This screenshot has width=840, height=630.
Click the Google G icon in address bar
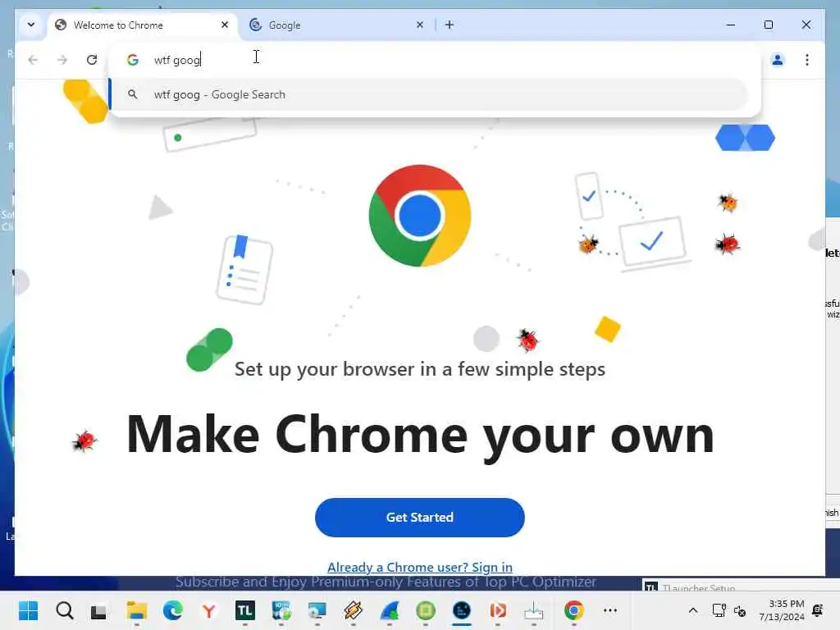[x=133, y=59]
